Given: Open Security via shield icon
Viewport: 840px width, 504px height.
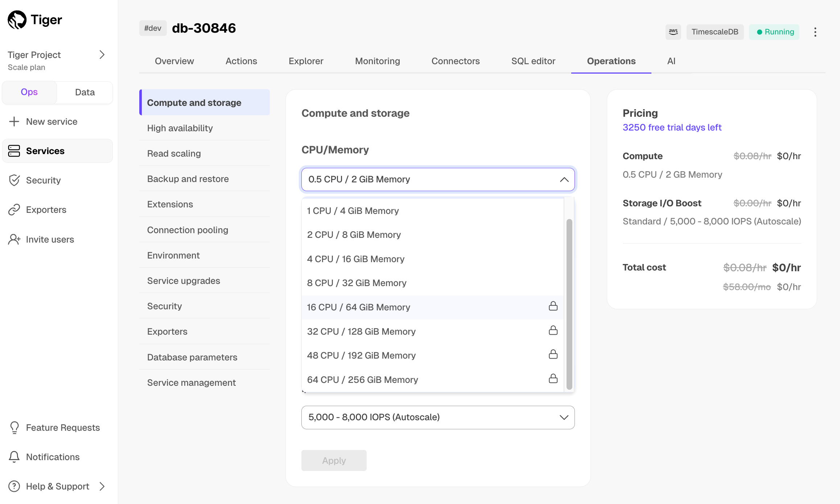Looking at the screenshot, I should pyautogui.click(x=14, y=180).
